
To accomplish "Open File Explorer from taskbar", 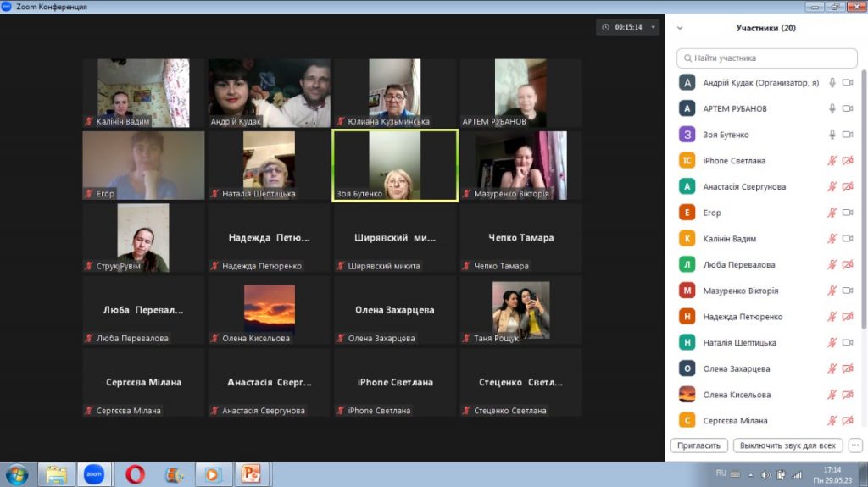I will click(x=56, y=475).
